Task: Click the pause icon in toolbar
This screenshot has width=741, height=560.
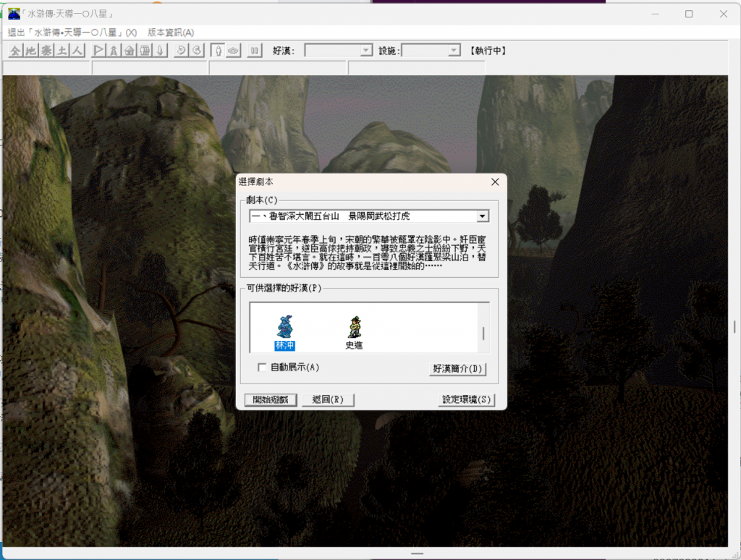Action: [254, 51]
